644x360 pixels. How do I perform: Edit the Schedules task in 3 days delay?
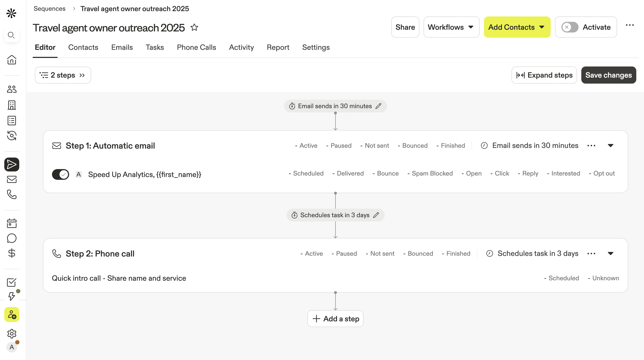pos(376,215)
